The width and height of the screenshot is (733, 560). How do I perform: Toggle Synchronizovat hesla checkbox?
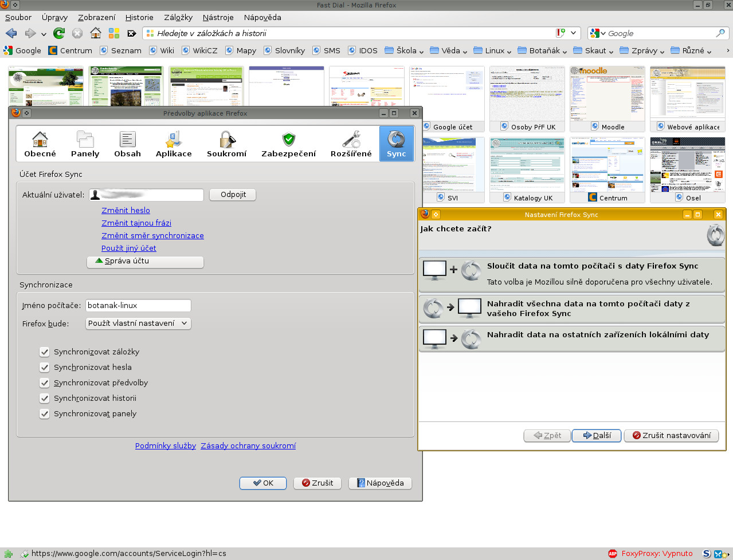[x=44, y=367]
